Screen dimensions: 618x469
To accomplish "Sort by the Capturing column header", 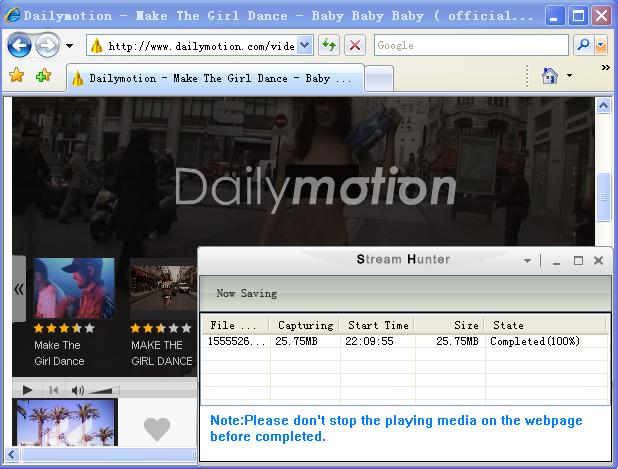I will [305, 325].
